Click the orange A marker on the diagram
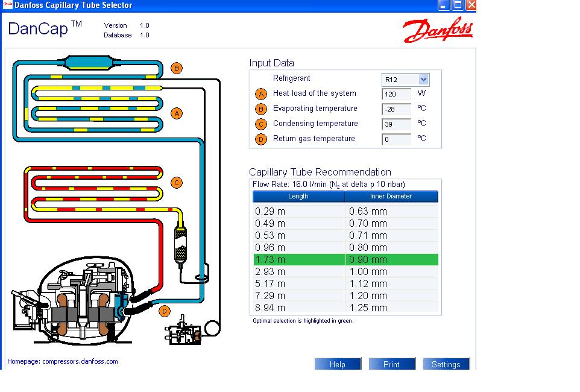The width and height of the screenshot is (580, 392). pyautogui.click(x=177, y=113)
